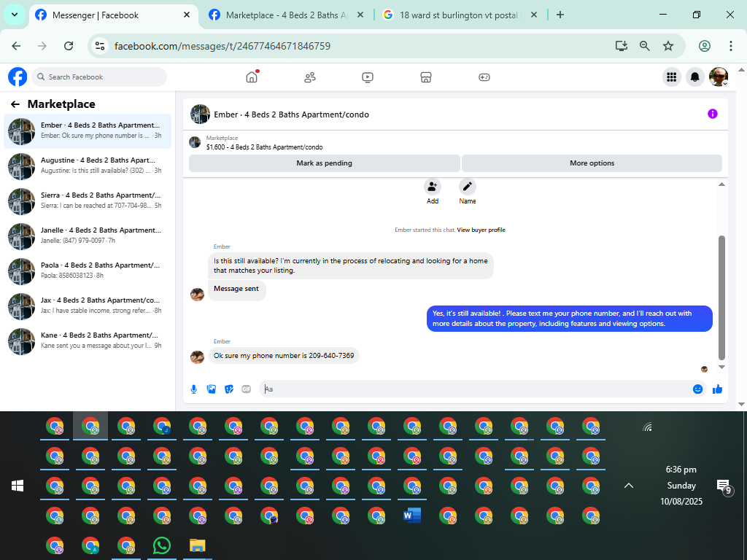Click the message input field

point(476,389)
